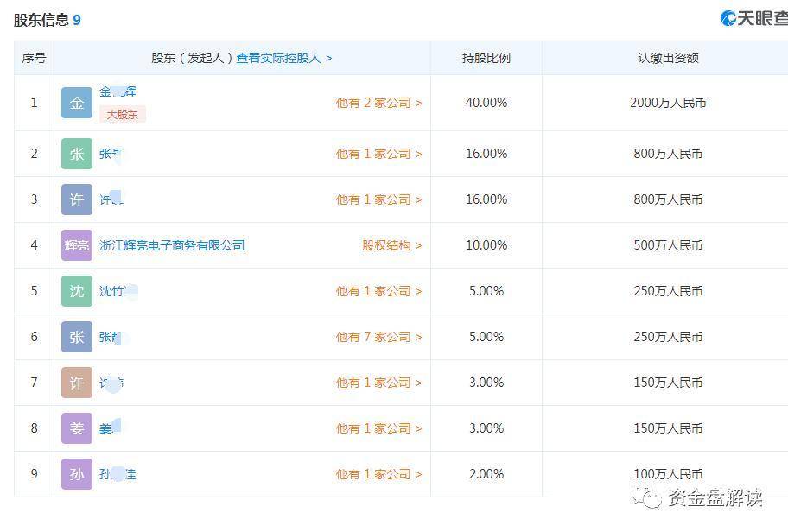Viewport: 788px width, 532px height.
Task: Click the blue 许 avatar in row 3
Action: [77, 199]
